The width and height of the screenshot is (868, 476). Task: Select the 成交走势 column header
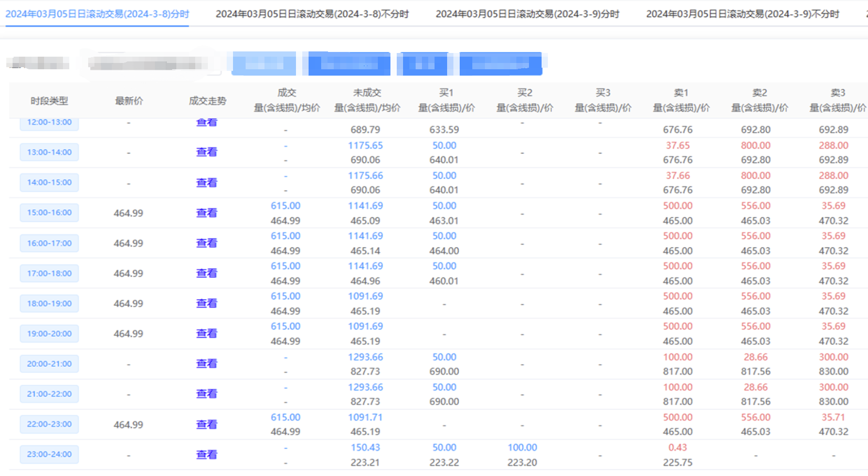point(207,101)
